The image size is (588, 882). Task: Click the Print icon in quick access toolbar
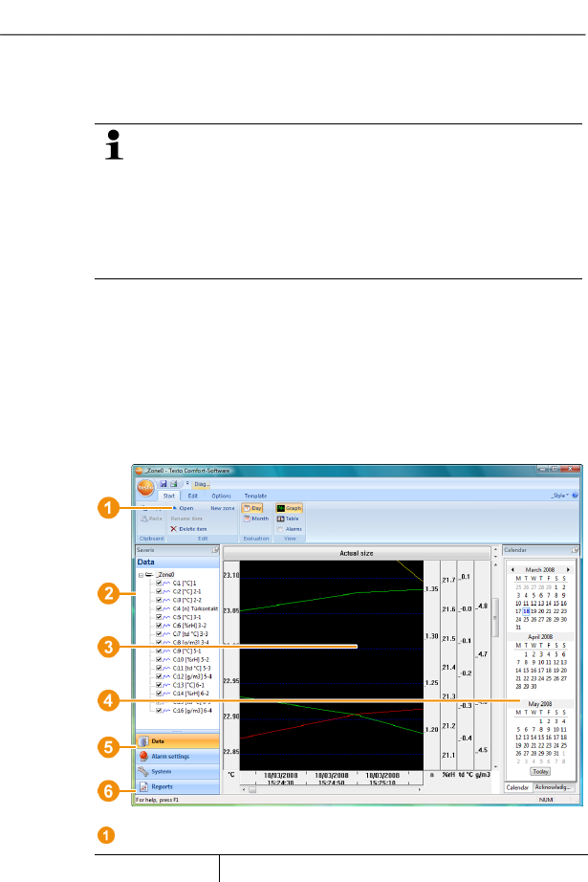[174, 484]
